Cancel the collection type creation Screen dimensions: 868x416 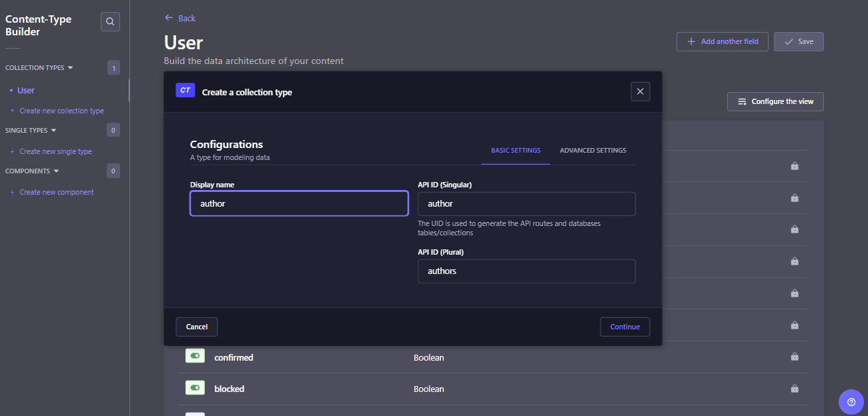(x=196, y=327)
